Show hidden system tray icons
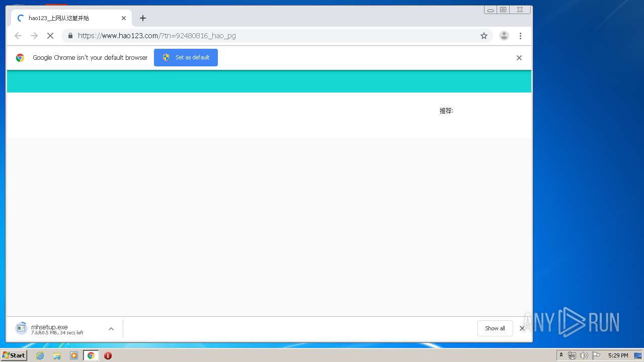Image resolution: width=644 pixels, height=362 pixels. (561, 355)
